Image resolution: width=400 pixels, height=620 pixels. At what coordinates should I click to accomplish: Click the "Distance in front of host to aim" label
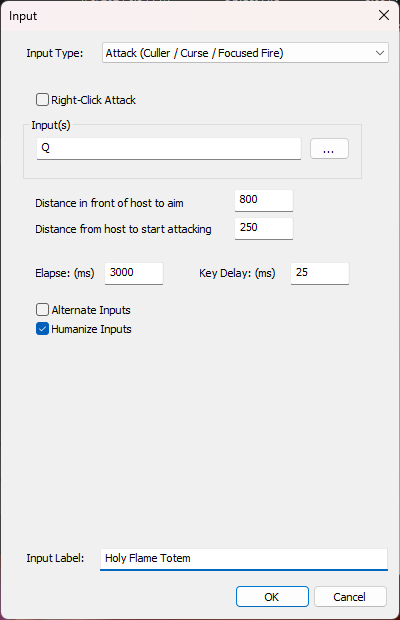[x=109, y=203]
